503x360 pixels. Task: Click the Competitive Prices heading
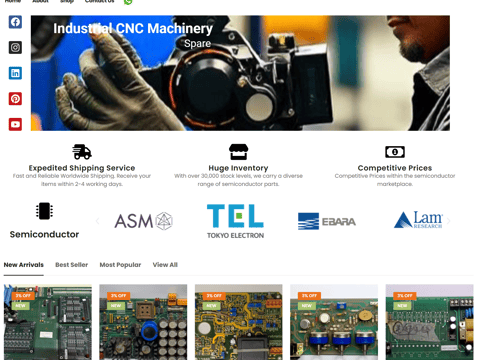pyautogui.click(x=395, y=168)
